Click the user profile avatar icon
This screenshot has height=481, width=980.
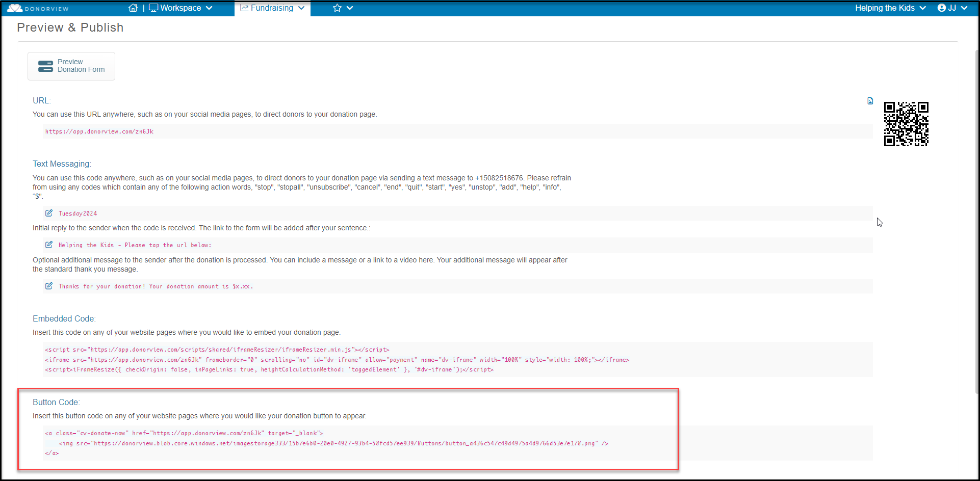(942, 8)
